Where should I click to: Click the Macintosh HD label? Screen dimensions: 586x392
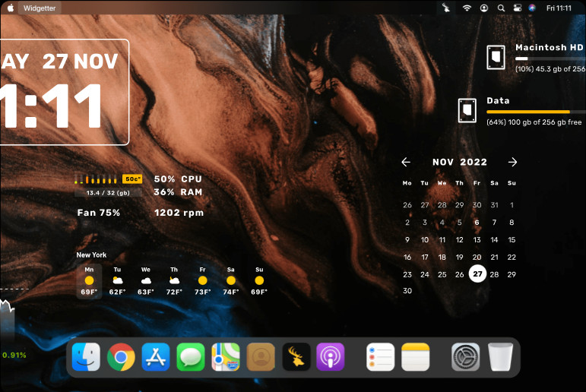[x=550, y=47]
